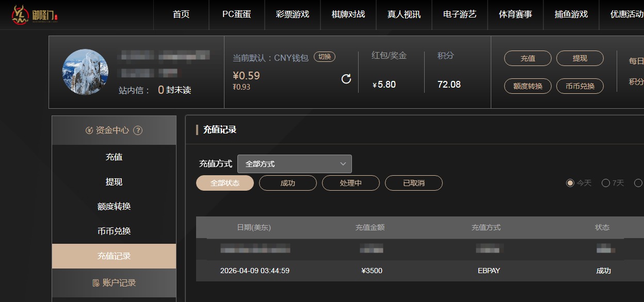The width and height of the screenshot is (644, 302).
Task: Open the 资金中心 help question mark icon
Action: (x=137, y=130)
